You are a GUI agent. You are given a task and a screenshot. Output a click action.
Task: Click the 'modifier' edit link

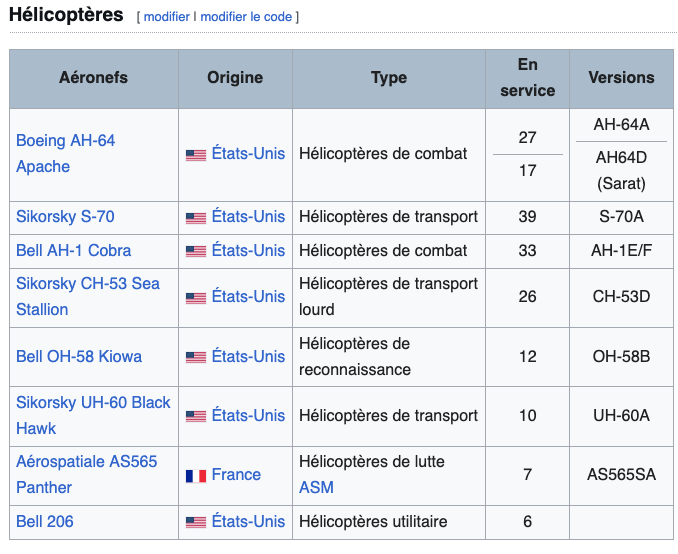[166, 17]
